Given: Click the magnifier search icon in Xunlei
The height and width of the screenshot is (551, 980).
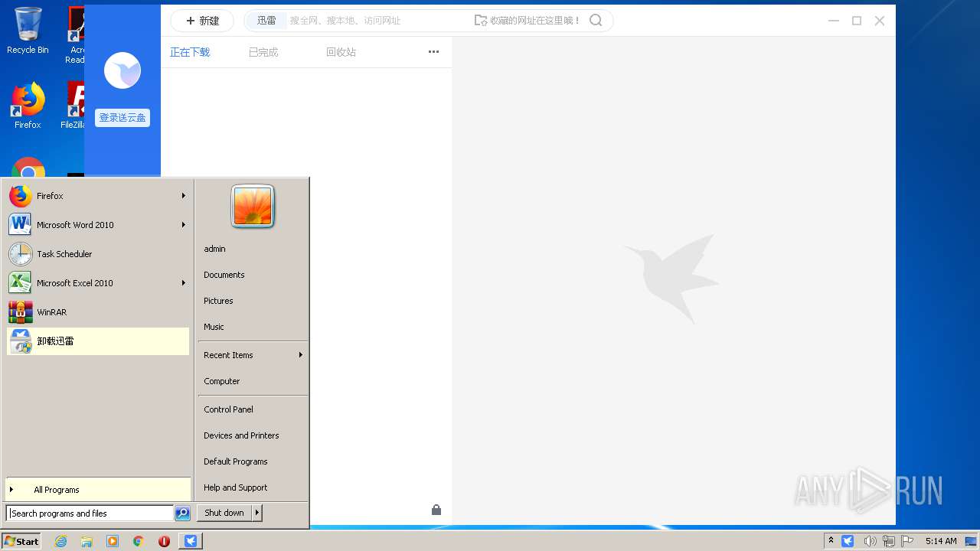Looking at the screenshot, I should click(596, 21).
